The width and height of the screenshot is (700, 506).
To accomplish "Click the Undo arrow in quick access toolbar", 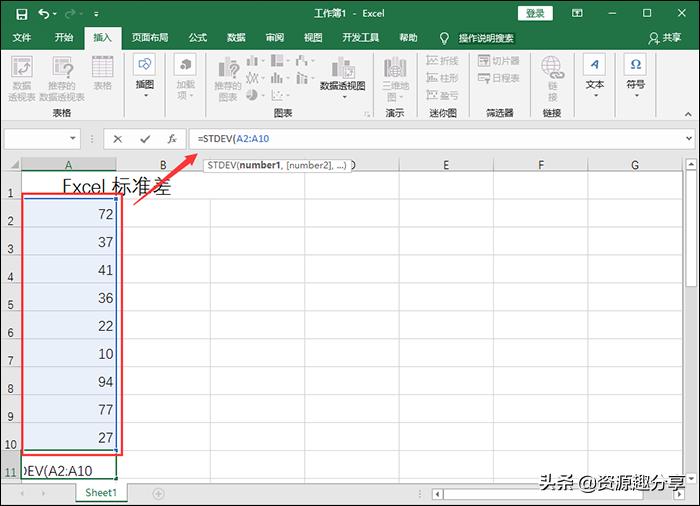I will 43,14.
